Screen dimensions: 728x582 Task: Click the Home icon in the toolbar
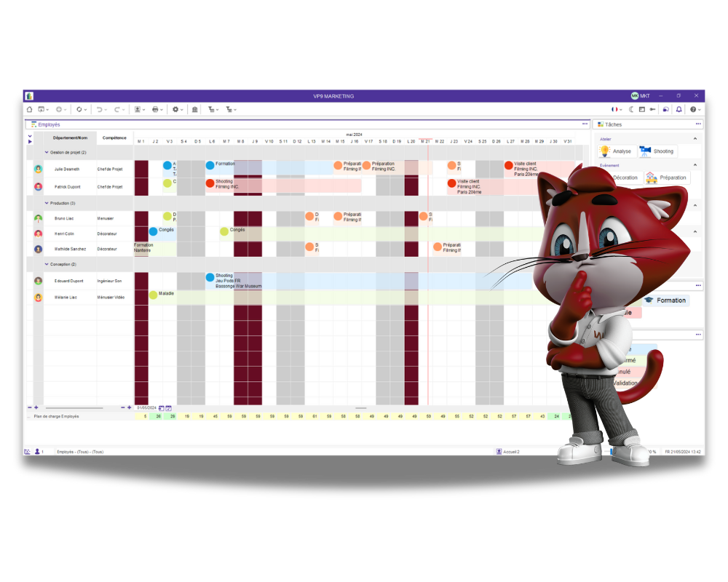coord(29,110)
